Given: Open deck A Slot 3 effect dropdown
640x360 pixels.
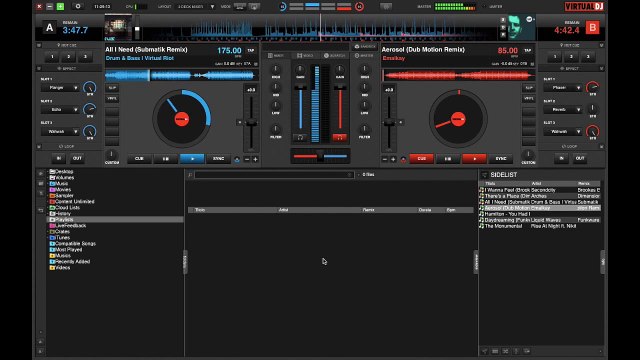Looking at the screenshot, I should pyautogui.click(x=60, y=131).
